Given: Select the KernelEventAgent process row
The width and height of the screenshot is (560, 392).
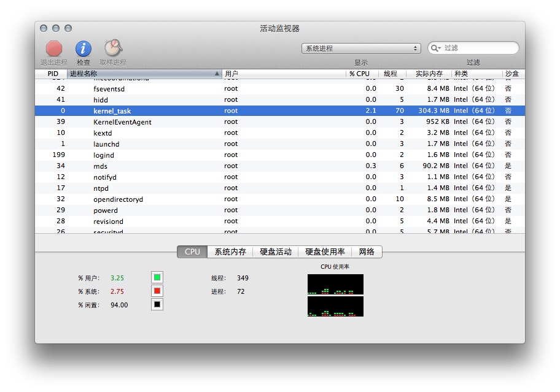Looking at the screenshot, I should (280, 121).
